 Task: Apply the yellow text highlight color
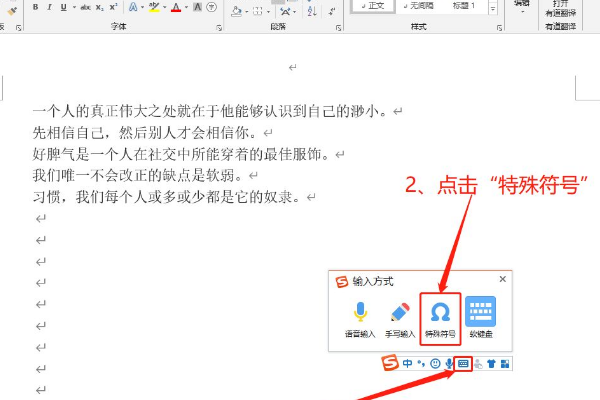(x=154, y=7)
